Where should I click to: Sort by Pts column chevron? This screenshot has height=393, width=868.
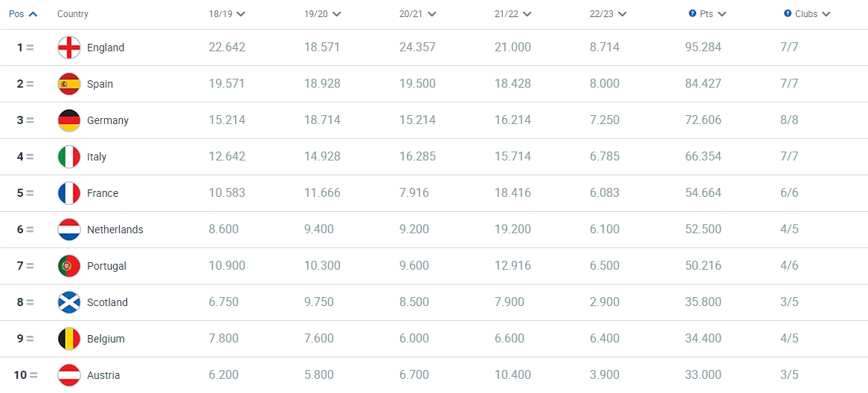pos(721,14)
